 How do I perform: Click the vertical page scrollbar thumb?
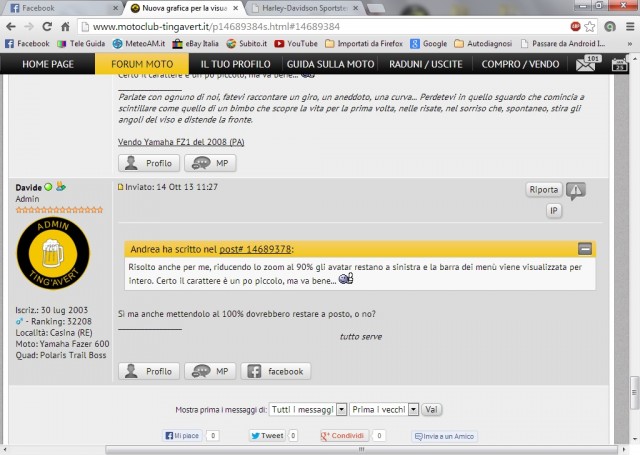[634, 388]
